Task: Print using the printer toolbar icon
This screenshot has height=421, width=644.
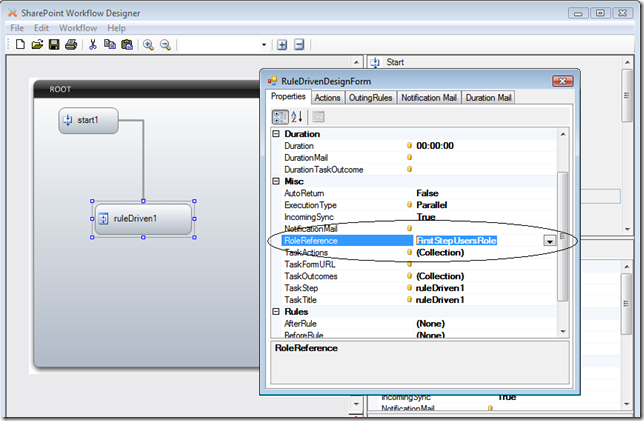Action: click(71, 44)
